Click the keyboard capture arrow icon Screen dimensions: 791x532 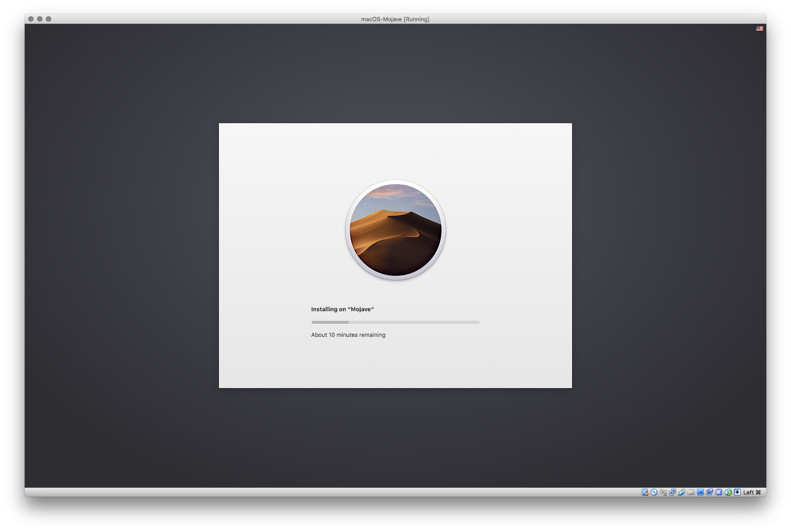click(x=738, y=492)
